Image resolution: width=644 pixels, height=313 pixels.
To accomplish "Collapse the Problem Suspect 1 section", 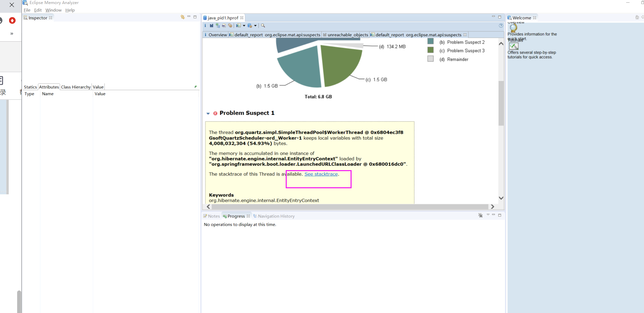I will point(208,113).
